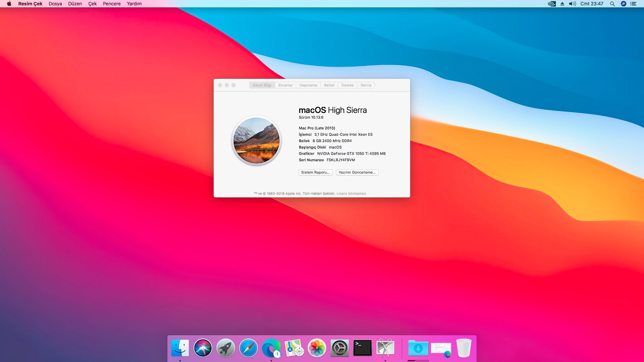
Task: Select the Bellek tab
Action: [x=329, y=85]
